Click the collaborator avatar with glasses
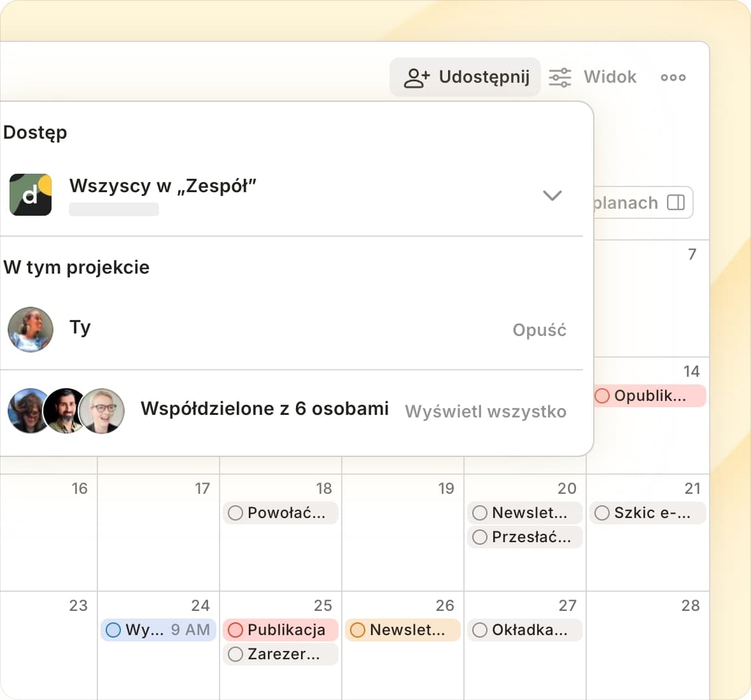Viewport: 751px width, 700px height. click(102, 411)
